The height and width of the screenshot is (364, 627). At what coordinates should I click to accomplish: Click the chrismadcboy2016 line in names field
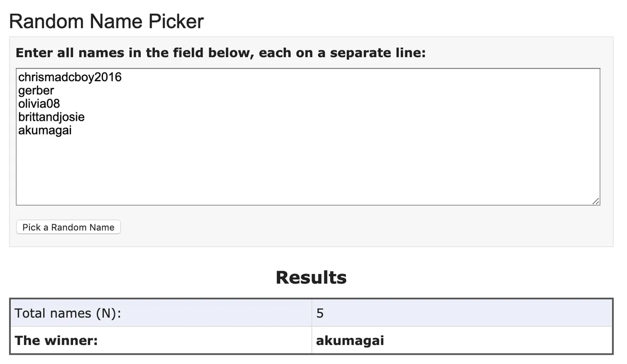[x=70, y=77]
